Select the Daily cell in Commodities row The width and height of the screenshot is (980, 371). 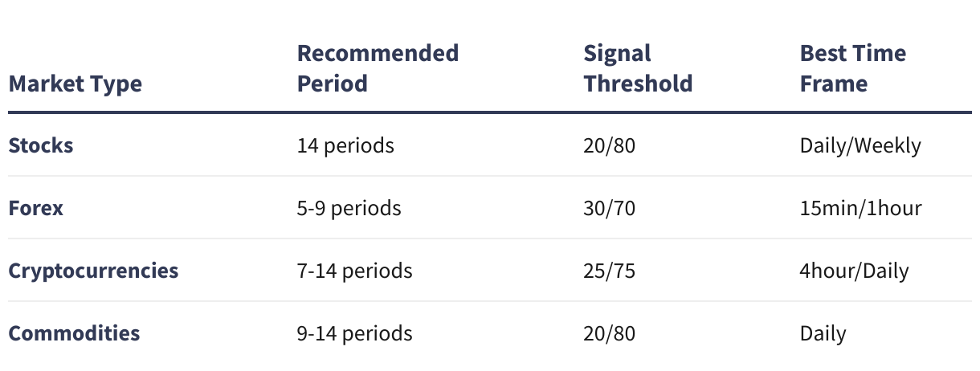[823, 333]
